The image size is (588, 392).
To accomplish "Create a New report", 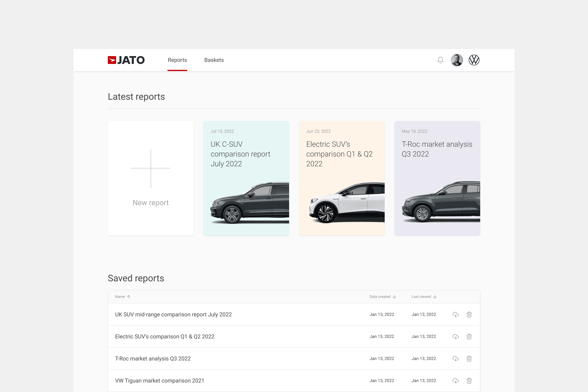I will (x=150, y=178).
